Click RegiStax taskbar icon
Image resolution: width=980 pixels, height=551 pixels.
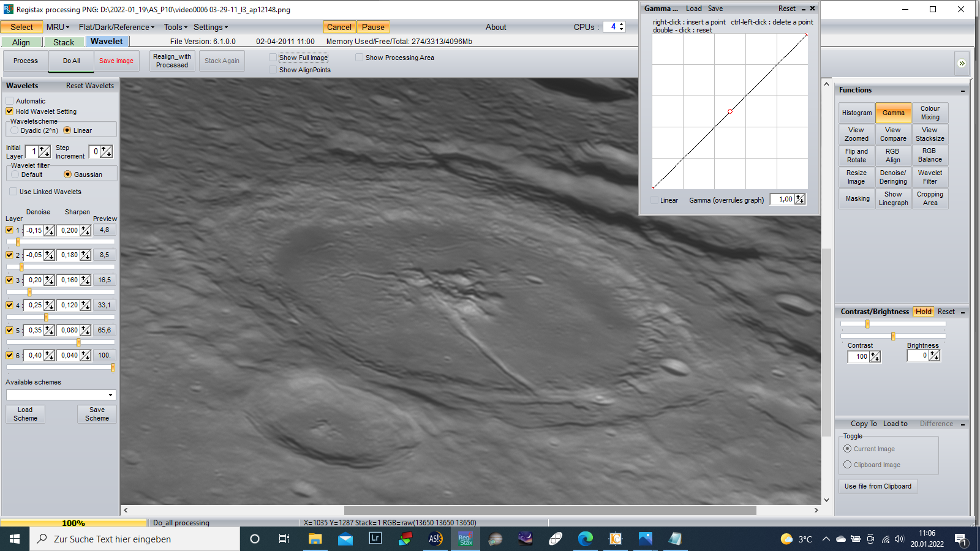pos(466,539)
